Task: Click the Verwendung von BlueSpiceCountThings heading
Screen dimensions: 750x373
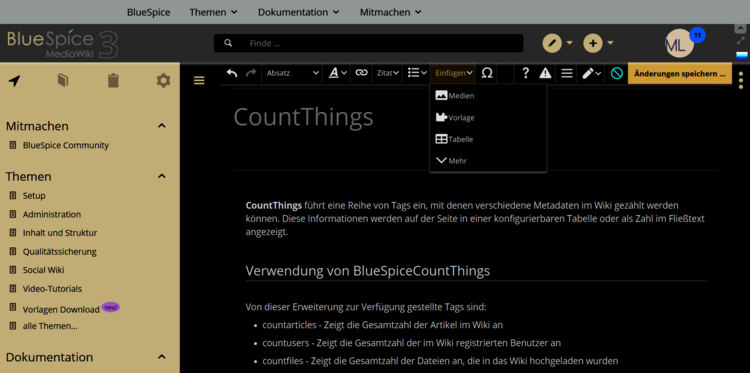Action: (x=368, y=271)
